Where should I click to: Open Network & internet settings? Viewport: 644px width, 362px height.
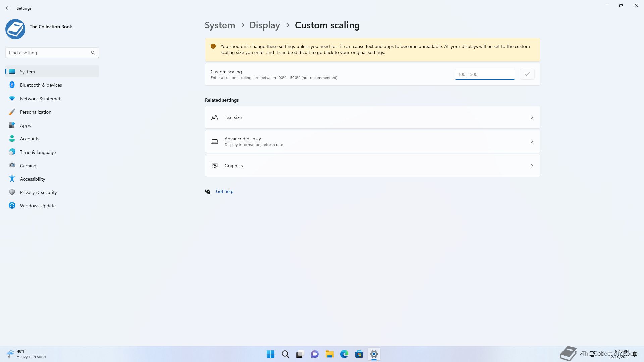40,99
